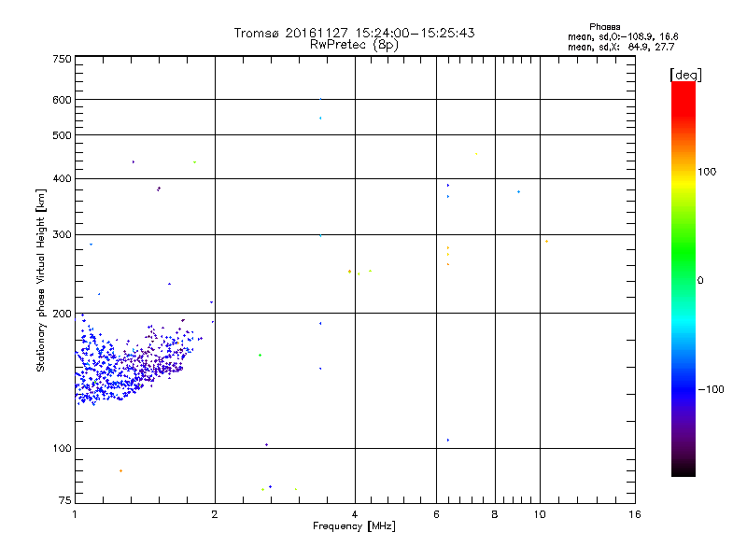Click the y-axis tick label '75'
747x560 pixels.
(65, 500)
